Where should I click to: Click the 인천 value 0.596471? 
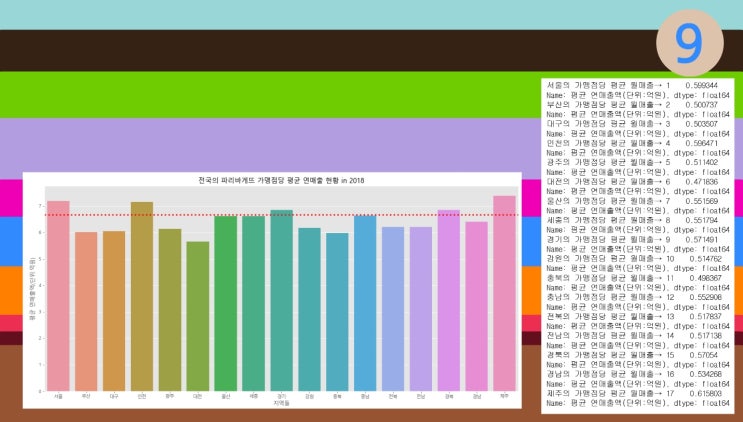(x=701, y=143)
